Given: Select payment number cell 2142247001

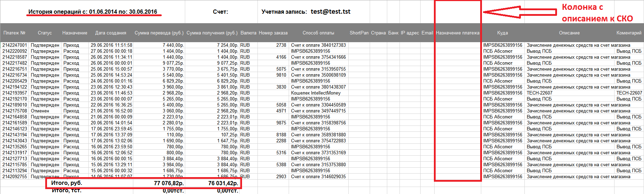Looking at the screenshot, I should (x=15, y=45).
